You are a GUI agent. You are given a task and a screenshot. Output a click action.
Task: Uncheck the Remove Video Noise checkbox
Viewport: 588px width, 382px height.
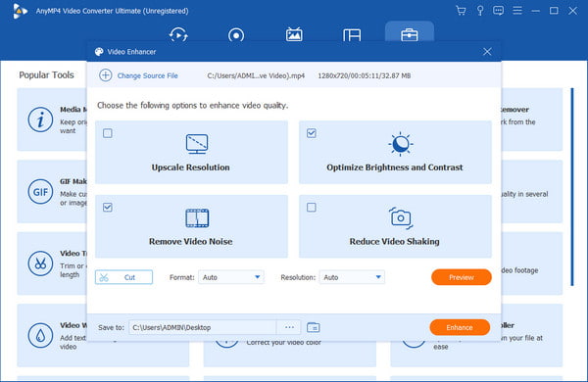click(108, 208)
